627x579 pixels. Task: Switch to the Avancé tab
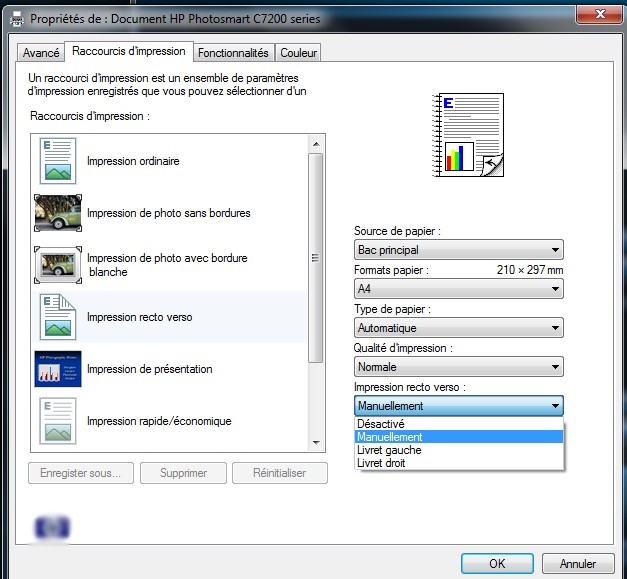[x=41, y=53]
